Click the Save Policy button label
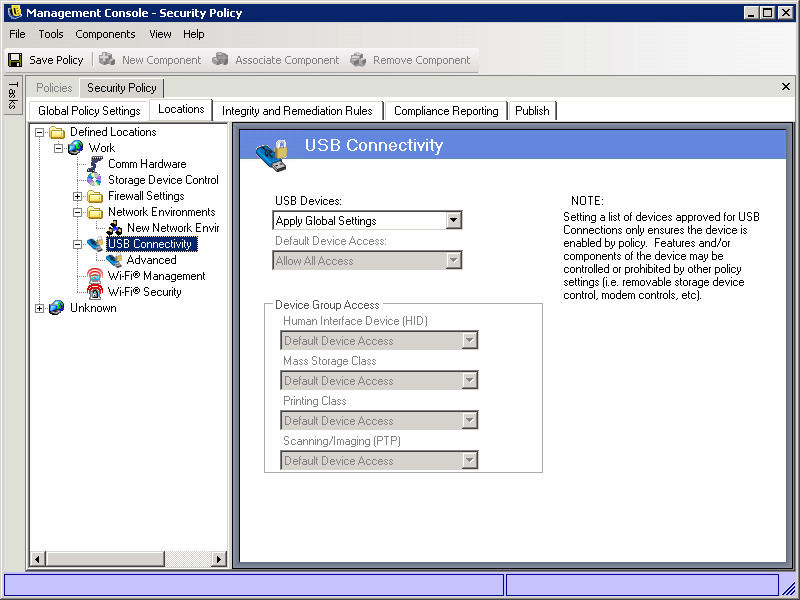Viewport: 800px width, 600px height. pyautogui.click(x=56, y=60)
